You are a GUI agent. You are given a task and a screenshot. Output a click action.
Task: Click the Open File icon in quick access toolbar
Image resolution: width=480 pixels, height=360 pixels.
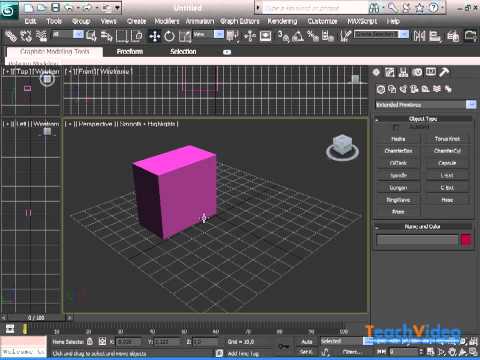pos(42,8)
